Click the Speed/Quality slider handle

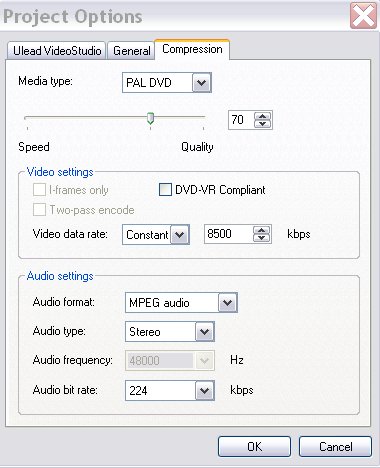(x=151, y=118)
